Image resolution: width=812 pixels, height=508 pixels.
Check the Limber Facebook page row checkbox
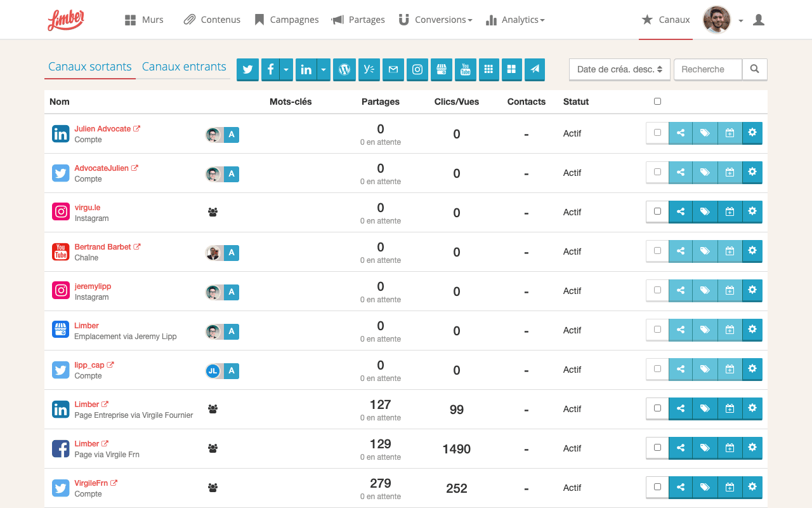[657, 448]
